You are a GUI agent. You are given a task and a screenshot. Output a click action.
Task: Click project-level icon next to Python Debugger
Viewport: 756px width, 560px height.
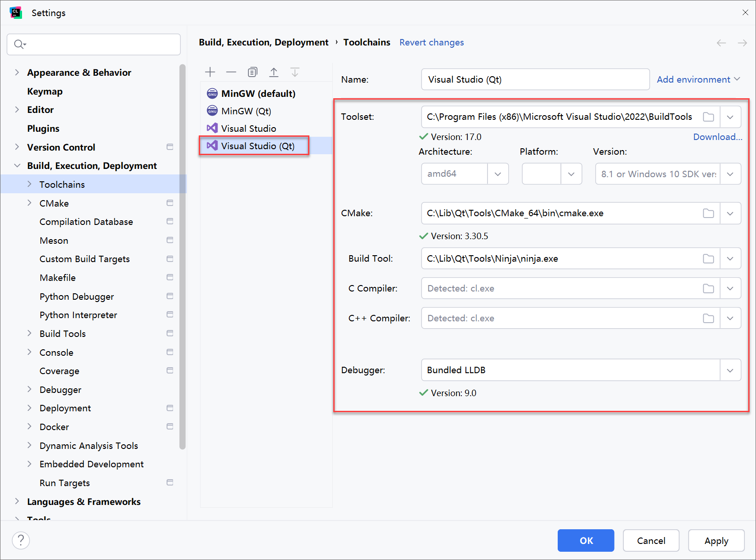point(170,296)
